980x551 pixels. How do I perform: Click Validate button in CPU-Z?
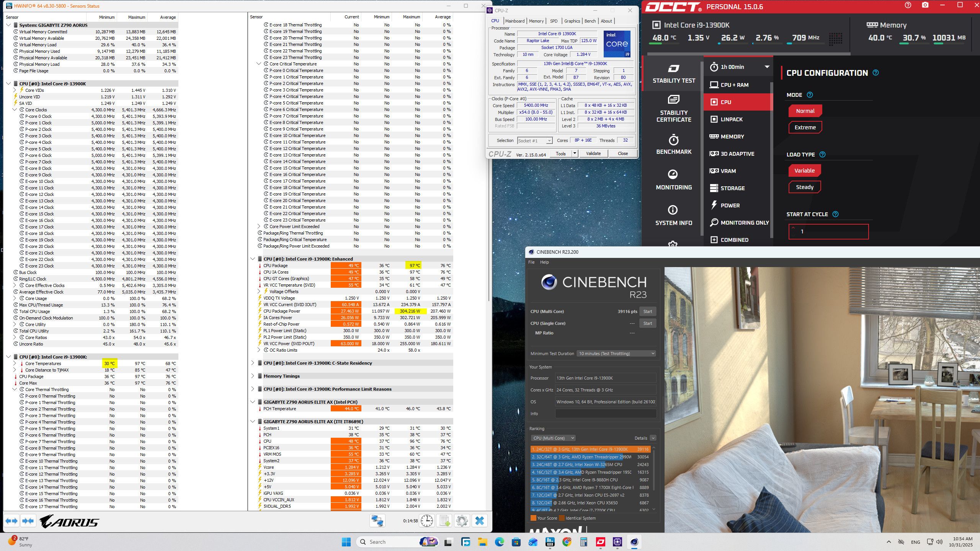coord(593,153)
